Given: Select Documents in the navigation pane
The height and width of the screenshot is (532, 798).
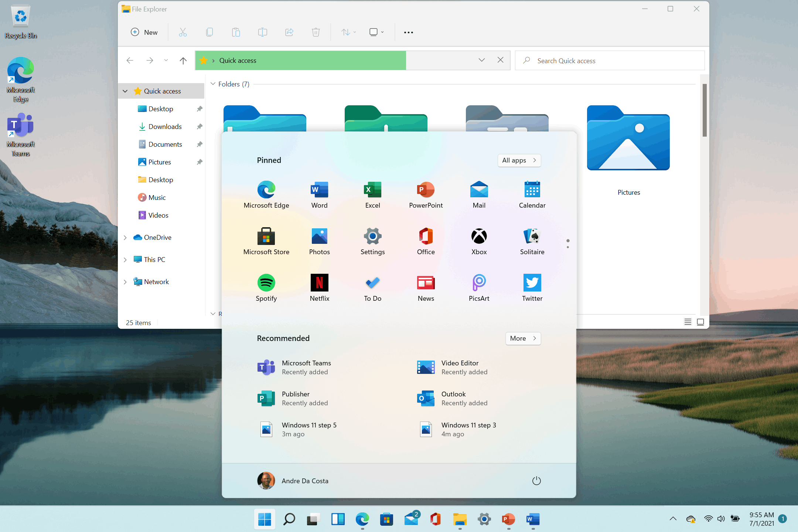Looking at the screenshot, I should (x=165, y=144).
